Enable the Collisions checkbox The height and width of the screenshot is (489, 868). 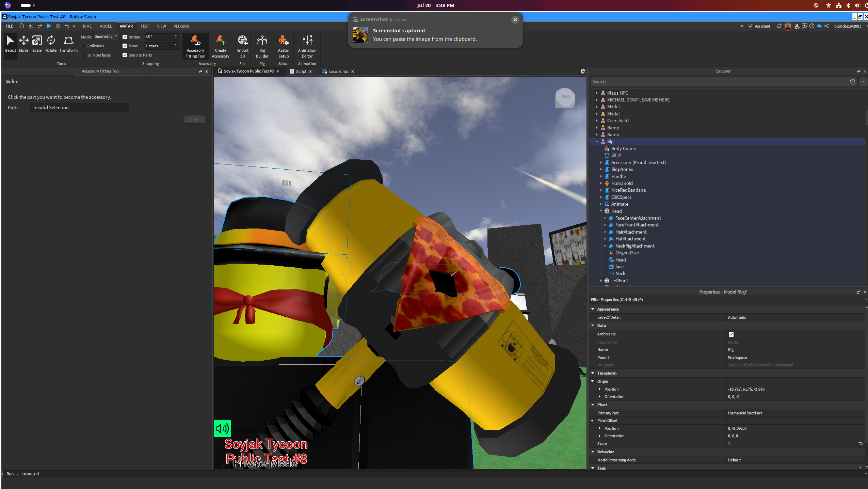(x=84, y=46)
